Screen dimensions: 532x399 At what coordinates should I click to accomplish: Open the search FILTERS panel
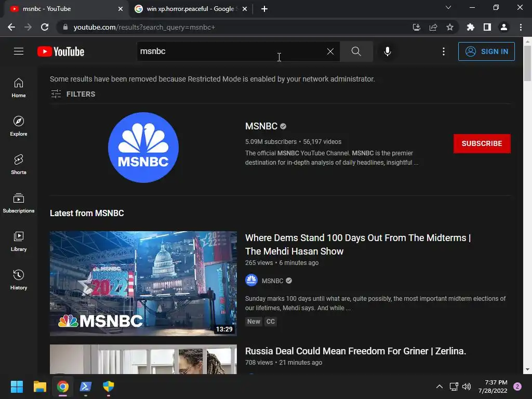tap(73, 94)
